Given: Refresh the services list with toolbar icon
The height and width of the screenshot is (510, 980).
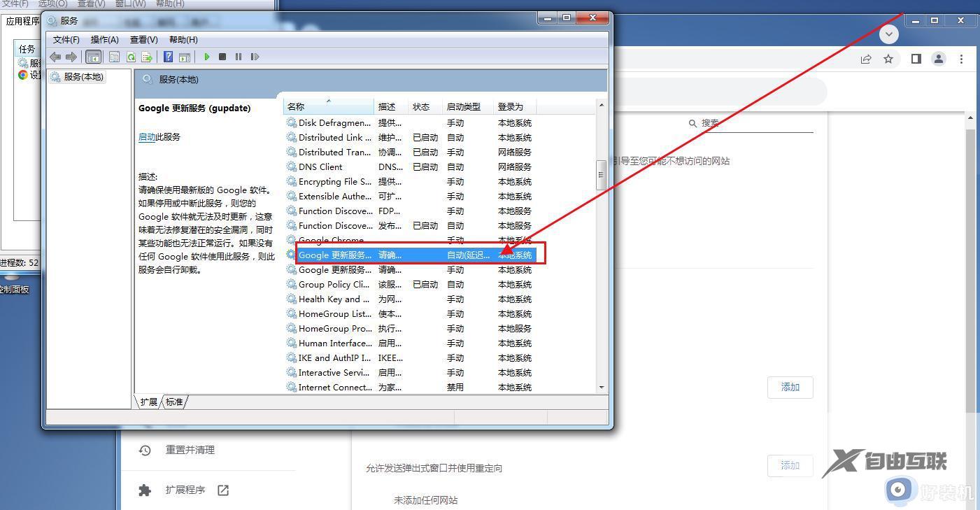Looking at the screenshot, I should click(131, 57).
